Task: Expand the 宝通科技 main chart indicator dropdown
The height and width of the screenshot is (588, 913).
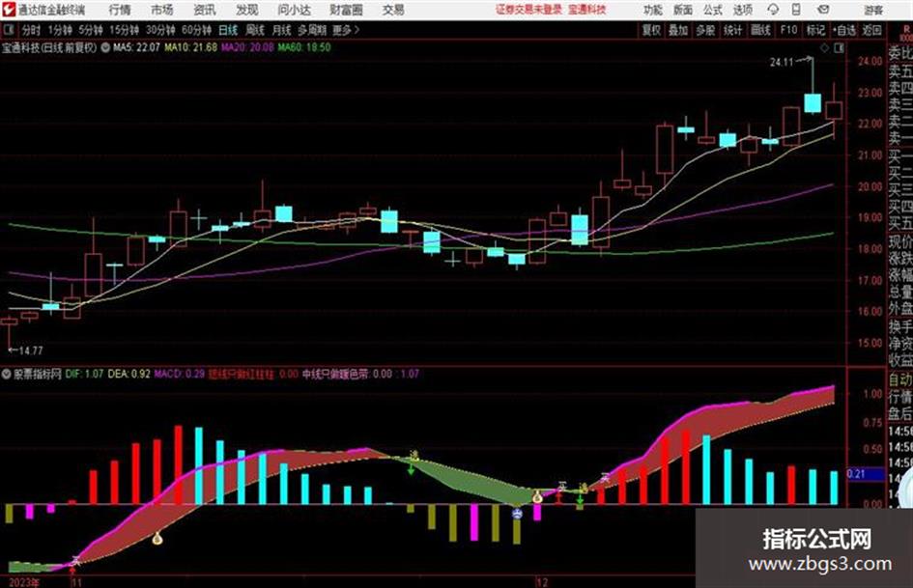Action: tap(105, 47)
